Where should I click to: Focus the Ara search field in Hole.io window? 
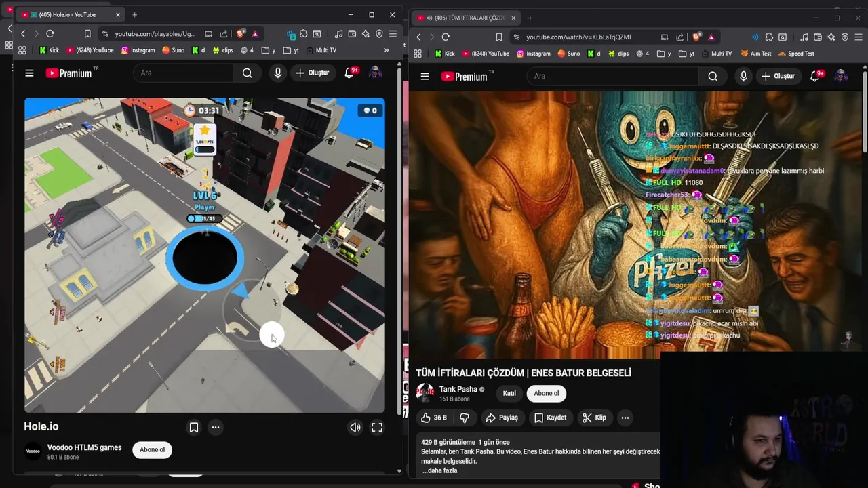pos(182,73)
